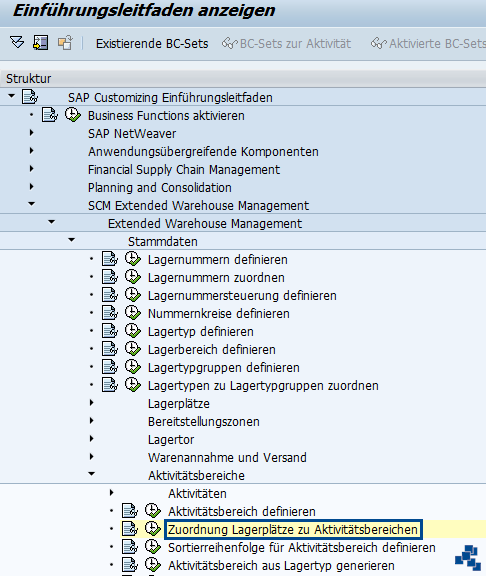Open documentation icon for Business Functions aktivieren
Image resolution: width=486 pixels, height=576 pixels.
tap(50, 115)
